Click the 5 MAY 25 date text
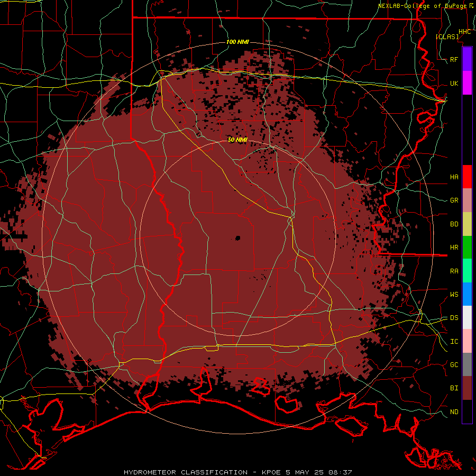The width and height of the screenshot is (476, 476). point(305,472)
